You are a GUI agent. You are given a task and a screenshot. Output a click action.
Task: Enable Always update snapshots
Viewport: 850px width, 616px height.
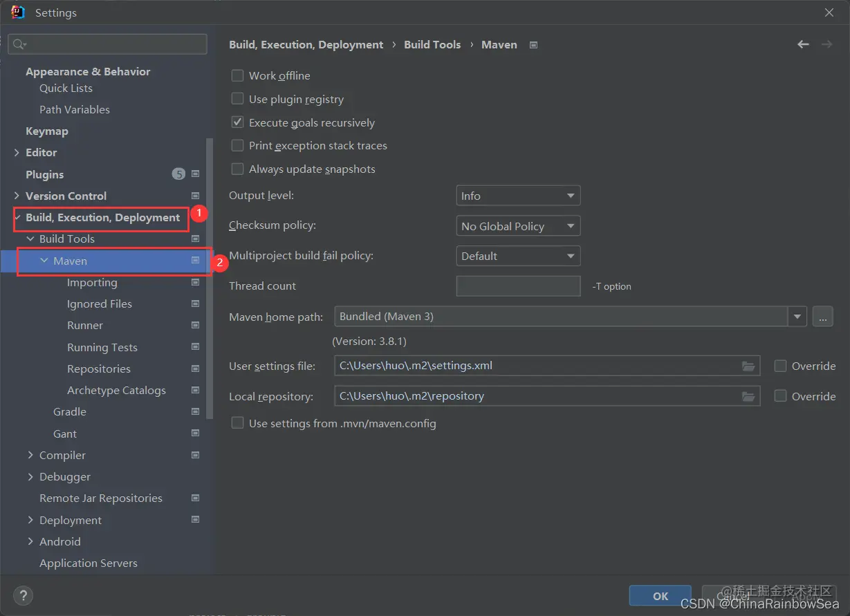[x=237, y=169]
